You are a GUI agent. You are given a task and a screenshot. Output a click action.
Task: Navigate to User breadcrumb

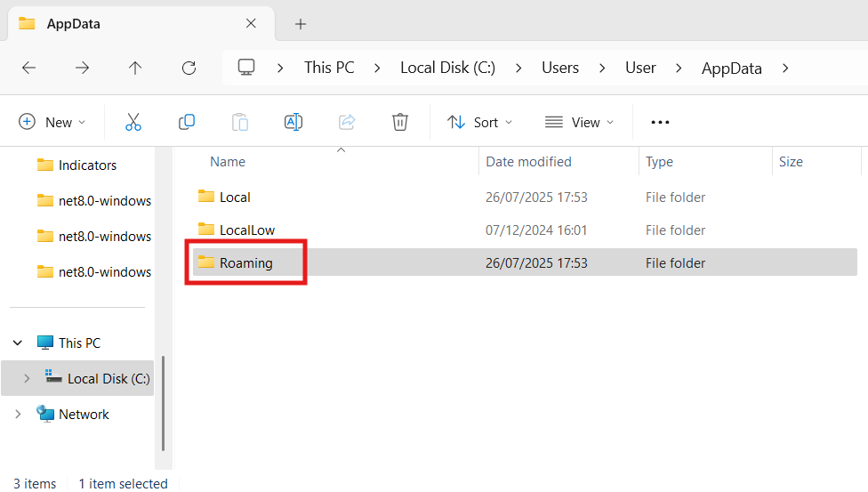[640, 68]
